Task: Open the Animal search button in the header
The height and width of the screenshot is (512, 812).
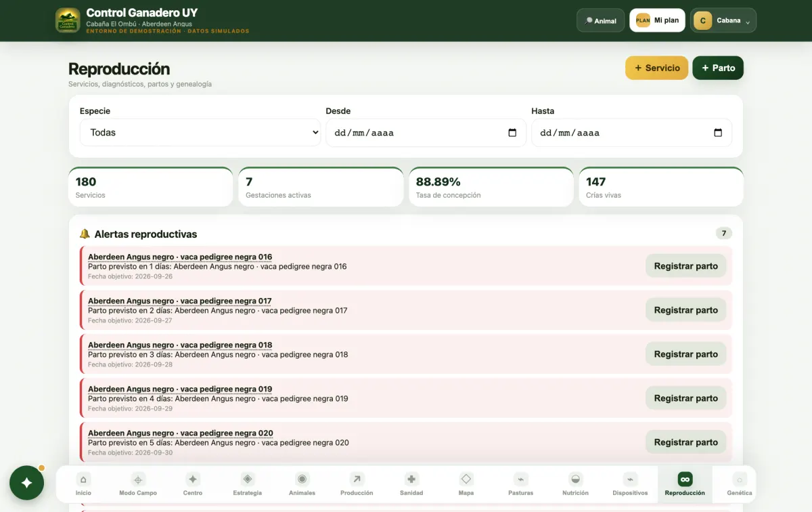Action: click(600, 20)
